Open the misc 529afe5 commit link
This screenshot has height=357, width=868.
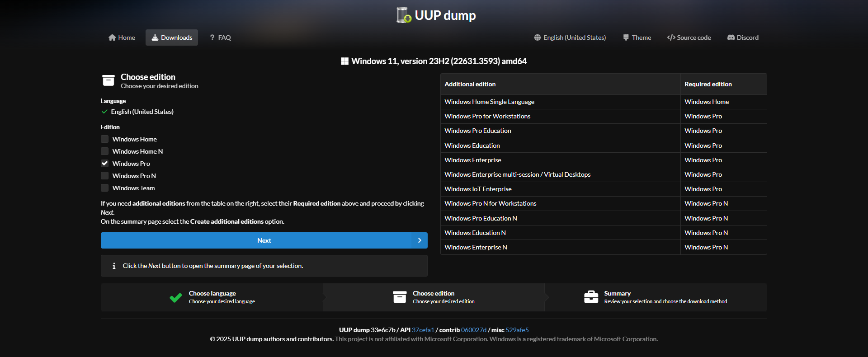517,330
